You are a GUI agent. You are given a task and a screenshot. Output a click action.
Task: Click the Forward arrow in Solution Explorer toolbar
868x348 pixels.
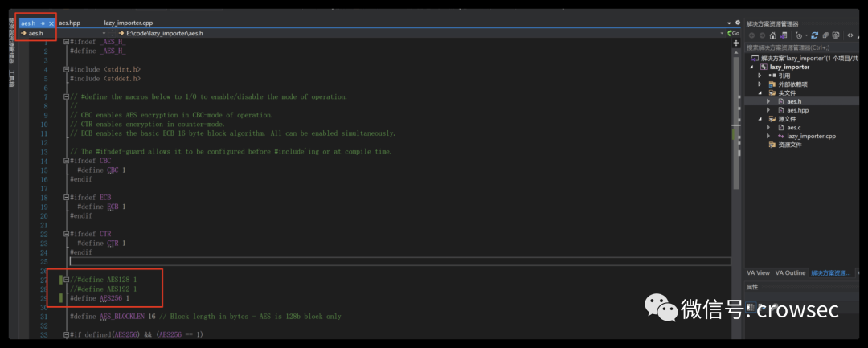coord(762,35)
